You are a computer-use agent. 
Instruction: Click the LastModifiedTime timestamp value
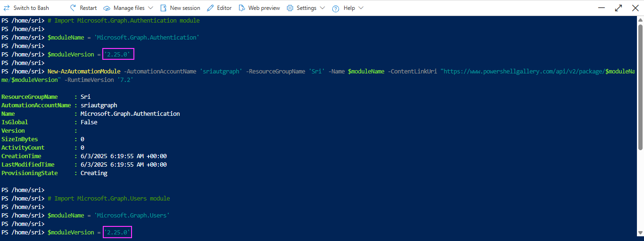(x=124, y=165)
